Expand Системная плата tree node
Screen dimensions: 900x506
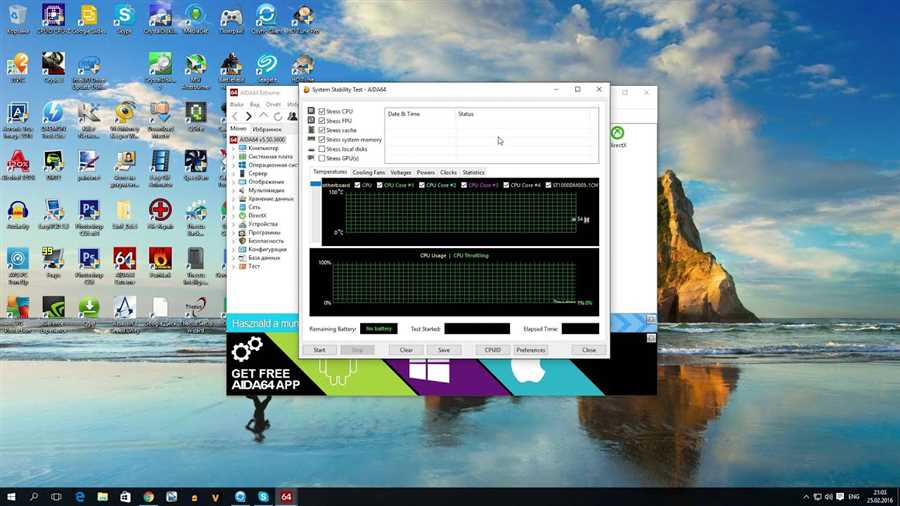point(234,156)
